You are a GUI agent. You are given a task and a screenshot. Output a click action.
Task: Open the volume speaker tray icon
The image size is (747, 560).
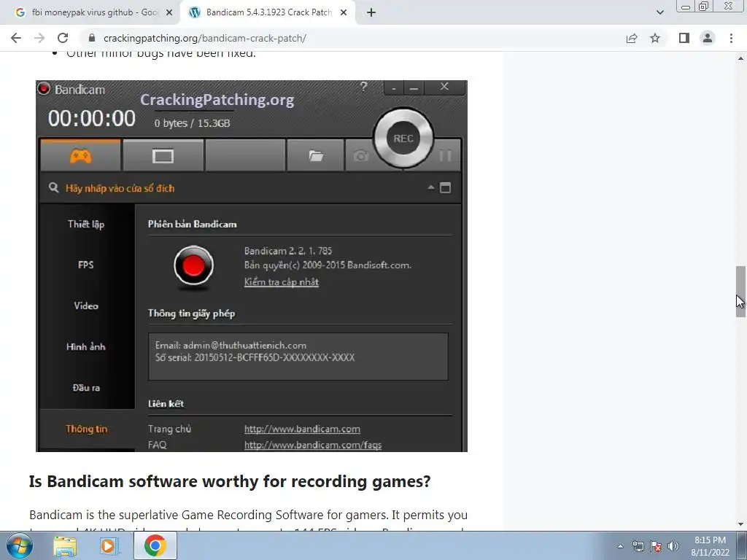click(x=673, y=546)
